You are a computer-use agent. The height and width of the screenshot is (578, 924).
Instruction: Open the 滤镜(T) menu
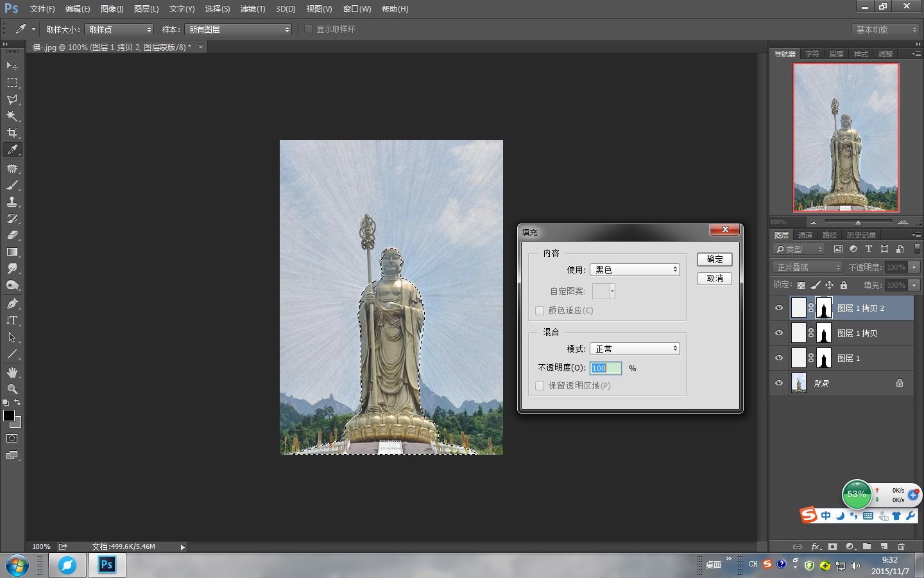click(x=253, y=9)
